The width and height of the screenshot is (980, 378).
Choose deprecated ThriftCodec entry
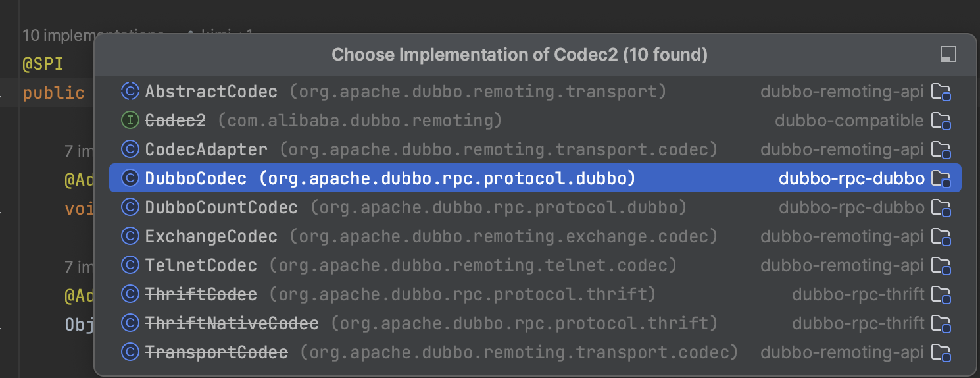535,294
